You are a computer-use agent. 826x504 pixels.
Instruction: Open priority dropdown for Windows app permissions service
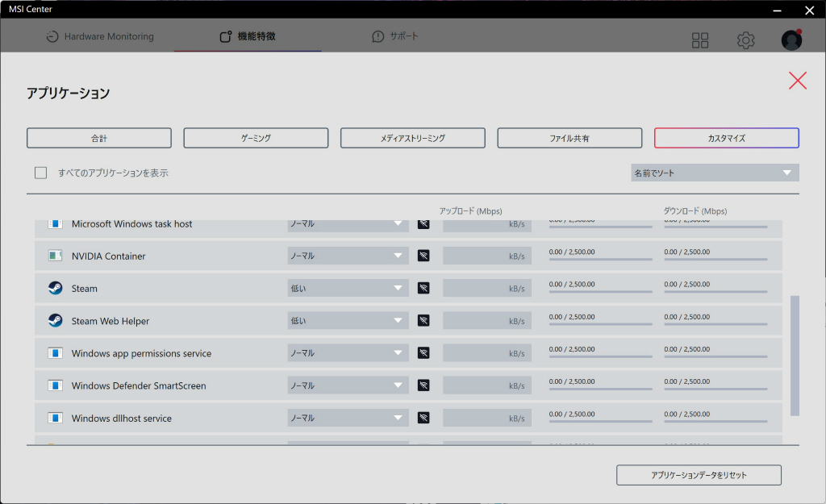348,353
